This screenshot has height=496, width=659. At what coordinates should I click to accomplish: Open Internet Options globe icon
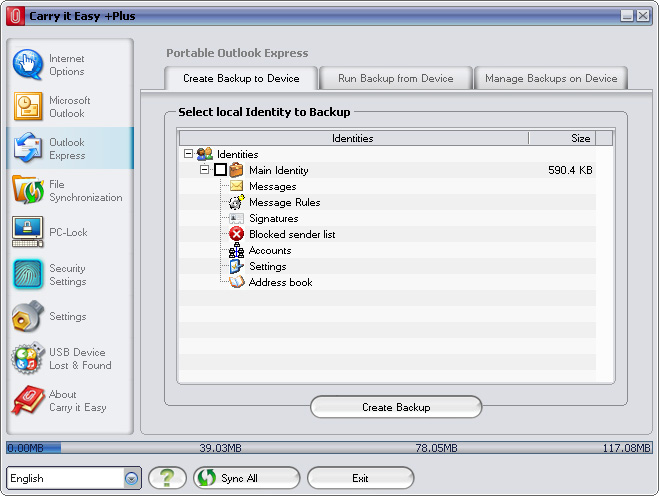click(28, 65)
